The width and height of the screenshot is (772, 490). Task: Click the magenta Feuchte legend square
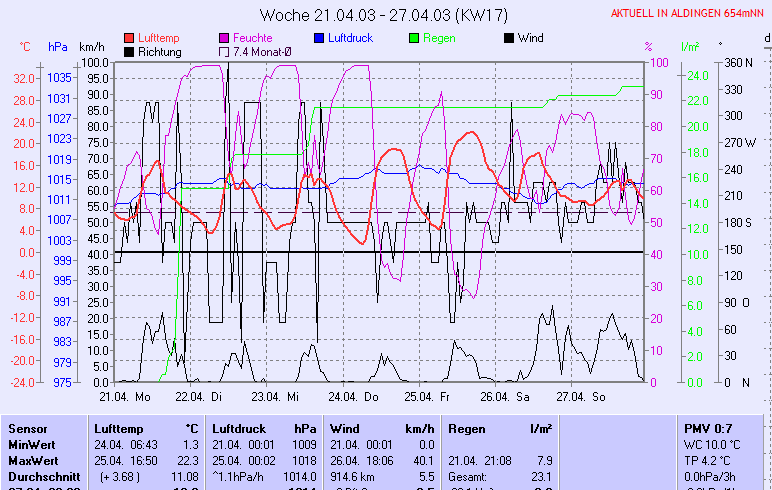pyautogui.click(x=223, y=38)
